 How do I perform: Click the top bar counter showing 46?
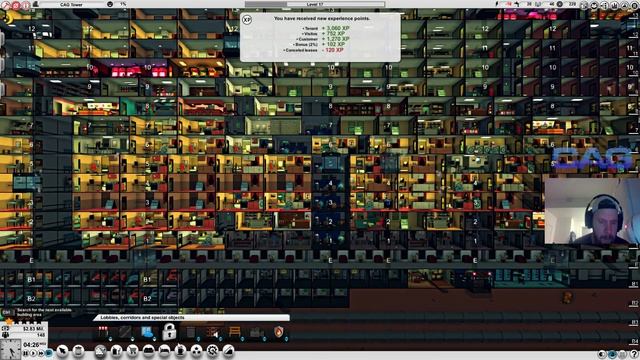click(x=552, y=4)
